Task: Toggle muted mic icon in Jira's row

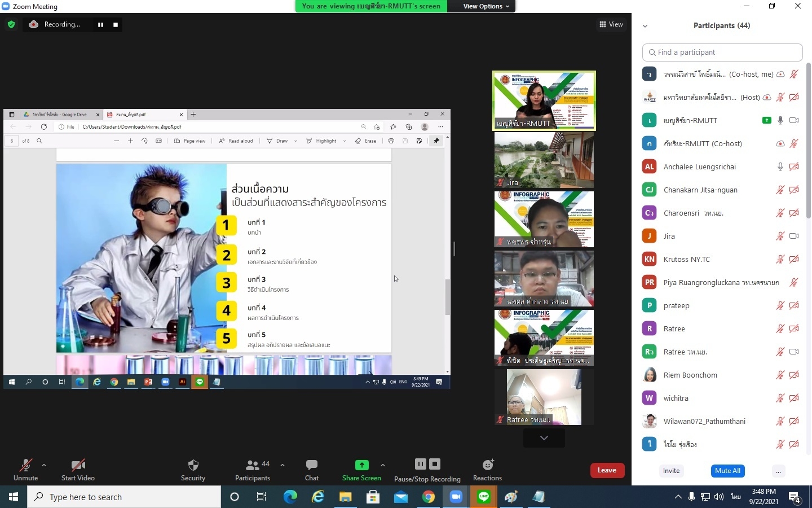Action: click(x=780, y=236)
